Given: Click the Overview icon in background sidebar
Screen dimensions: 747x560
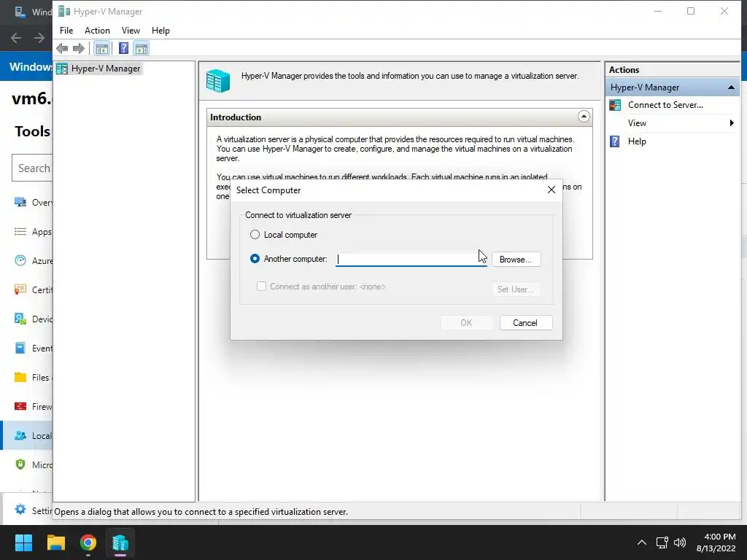Looking at the screenshot, I should (x=20, y=203).
